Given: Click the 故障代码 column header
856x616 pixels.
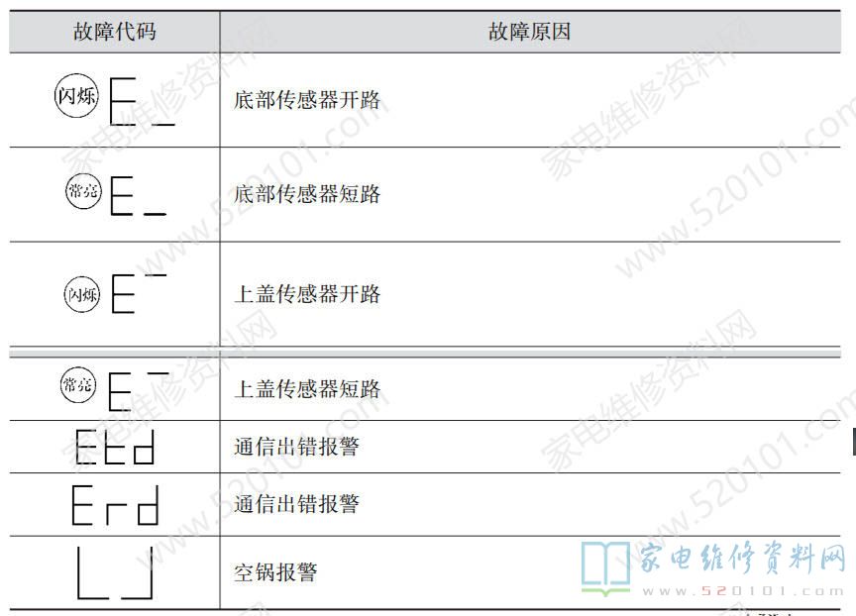Looking at the screenshot, I should [x=115, y=31].
